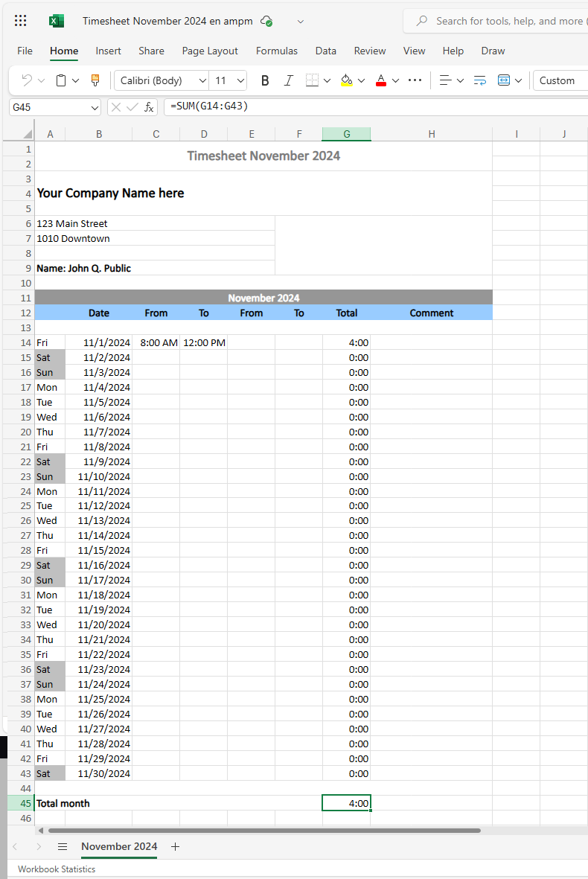
Task: Click the search magnifier icon
Action: [421, 21]
